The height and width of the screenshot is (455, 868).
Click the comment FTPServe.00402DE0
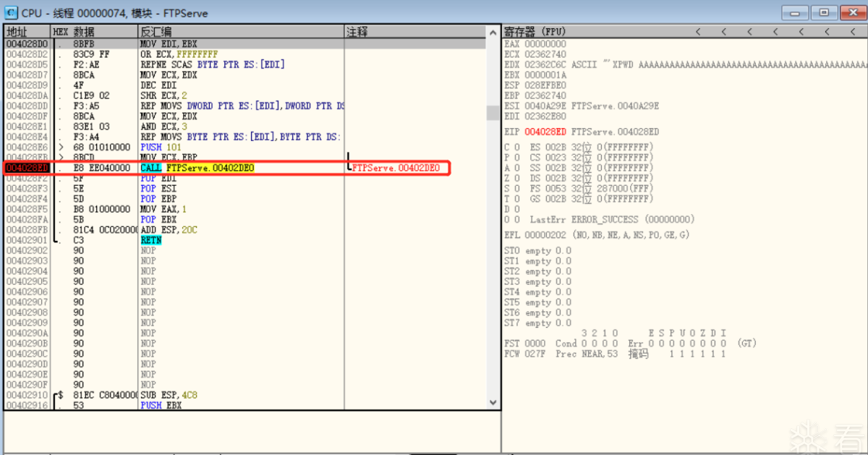[396, 168]
